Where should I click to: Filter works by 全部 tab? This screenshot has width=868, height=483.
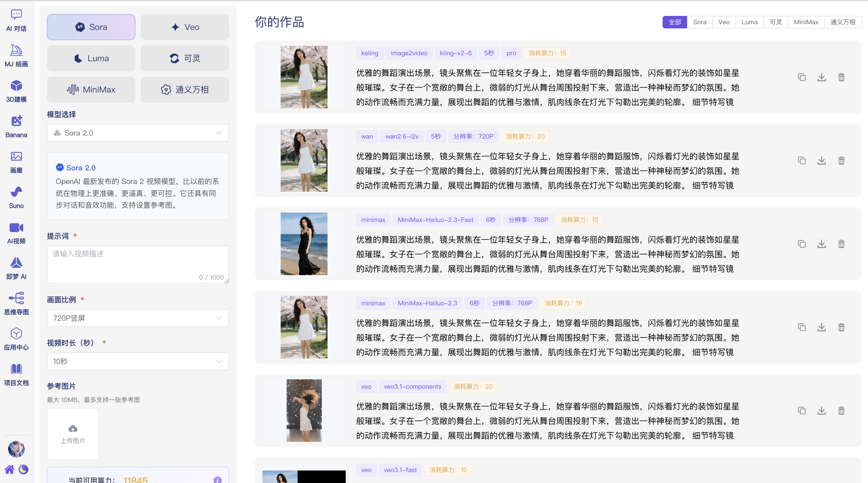pos(675,22)
